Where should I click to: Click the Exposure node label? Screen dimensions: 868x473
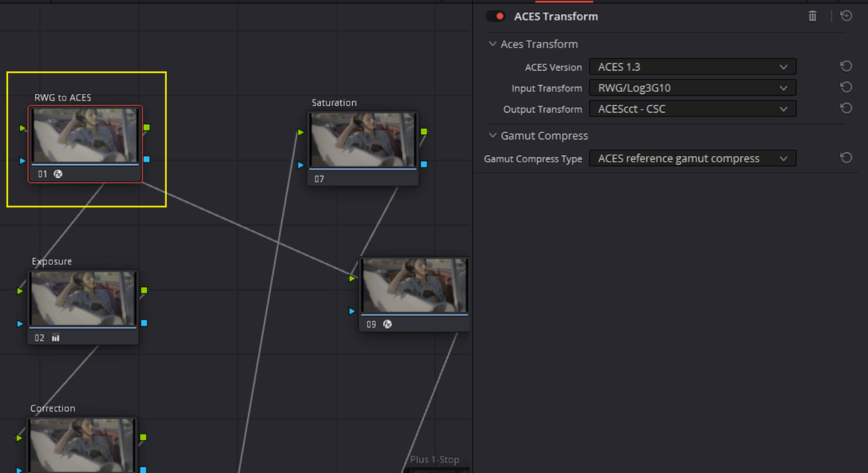[x=52, y=262]
